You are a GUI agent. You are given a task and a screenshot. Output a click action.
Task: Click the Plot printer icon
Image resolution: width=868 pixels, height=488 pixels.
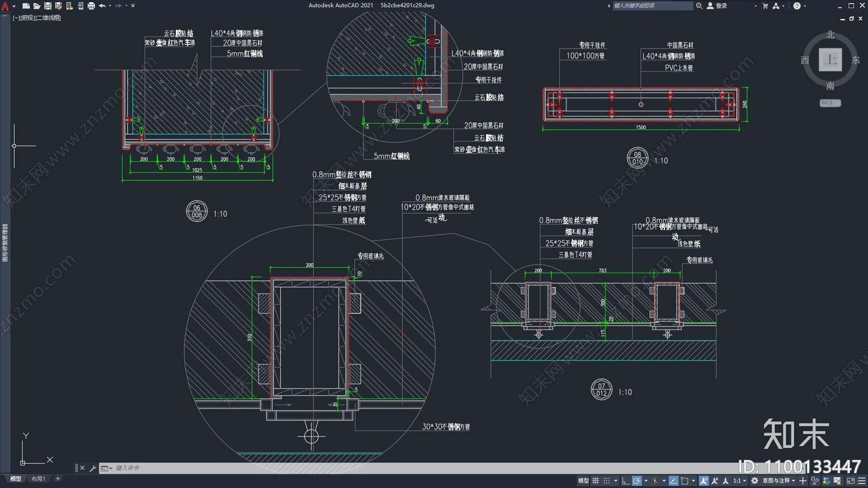point(91,6)
